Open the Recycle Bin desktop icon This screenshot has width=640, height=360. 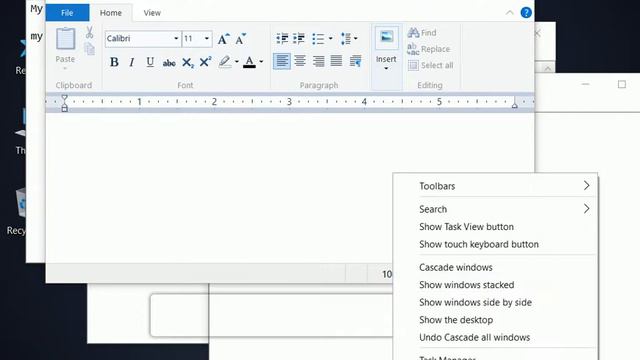[20, 211]
